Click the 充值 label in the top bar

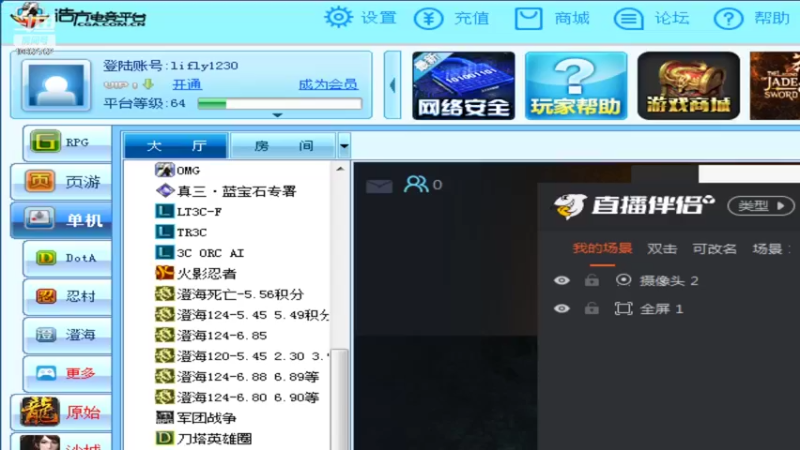471,18
